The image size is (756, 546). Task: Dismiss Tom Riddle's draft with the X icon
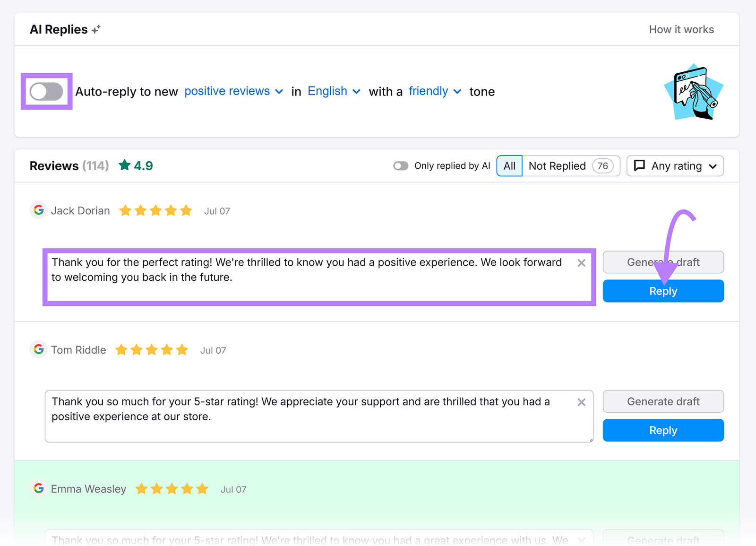581,402
